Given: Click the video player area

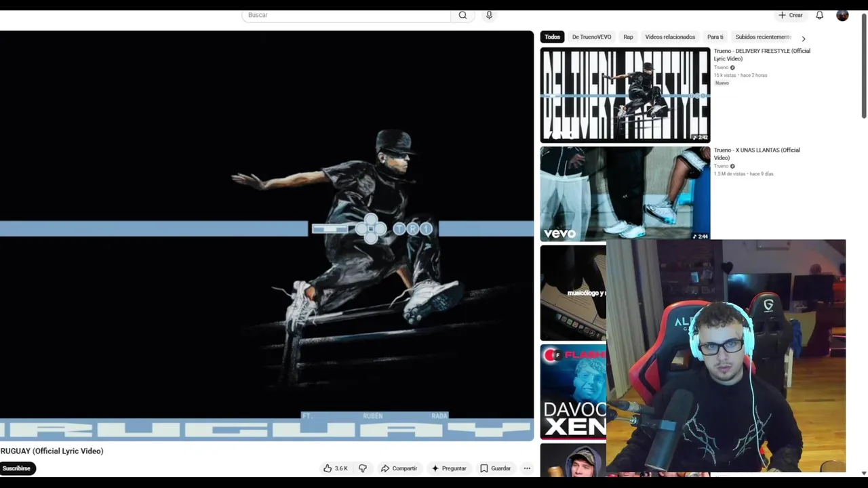Looking at the screenshot, I should coord(267,236).
